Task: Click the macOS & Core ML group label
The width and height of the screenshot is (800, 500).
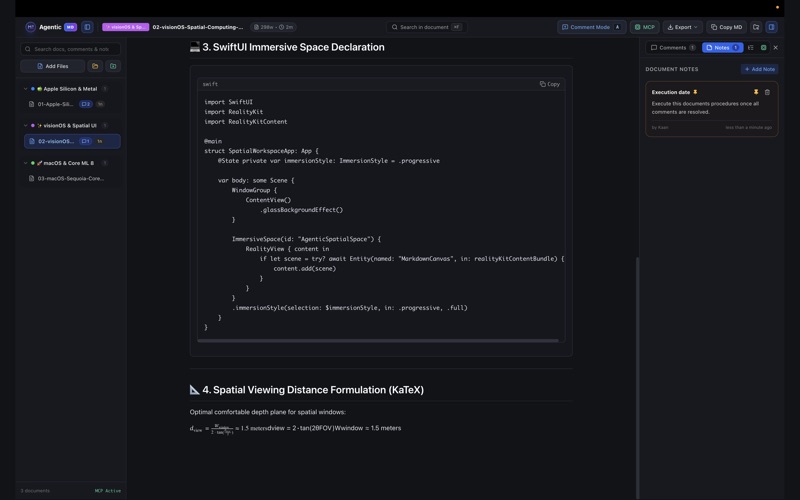Action: pyautogui.click(x=68, y=163)
